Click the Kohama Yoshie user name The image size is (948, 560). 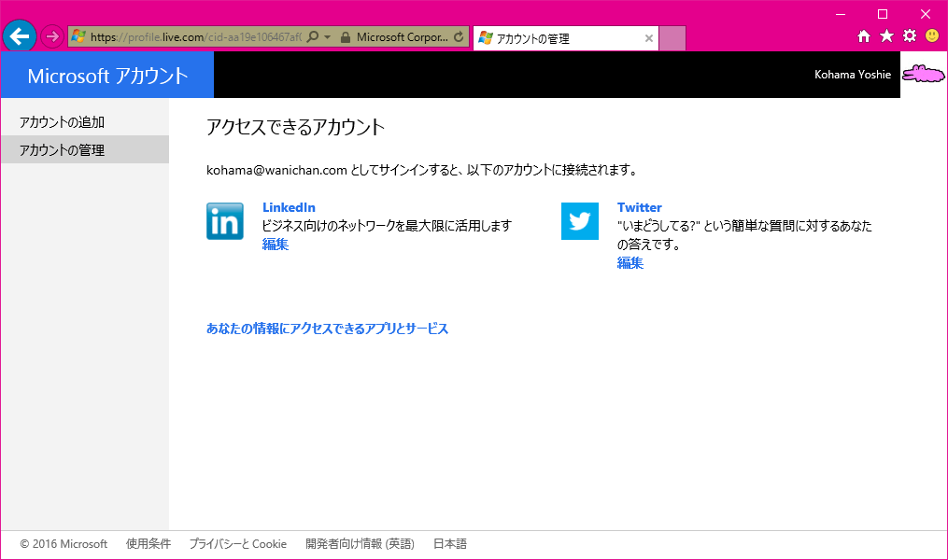pos(853,75)
